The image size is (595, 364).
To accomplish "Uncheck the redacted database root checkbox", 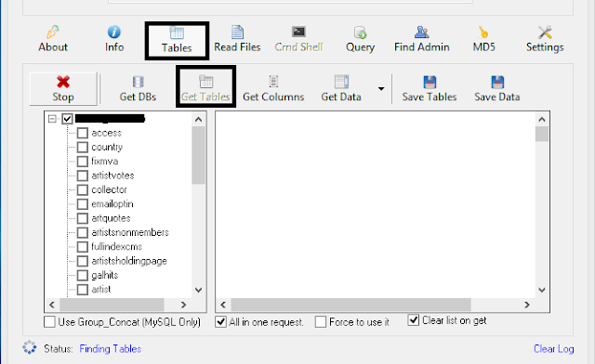I will point(67,119).
